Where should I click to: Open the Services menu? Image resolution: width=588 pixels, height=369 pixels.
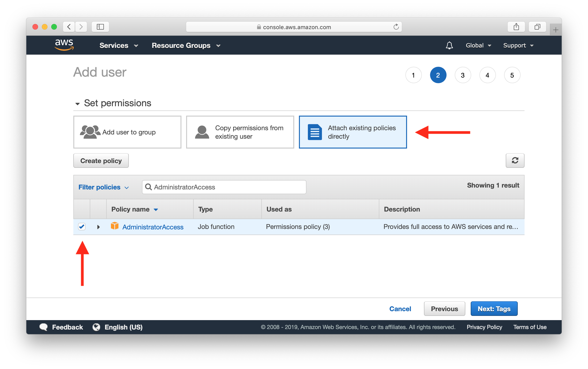[x=119, y=45]
